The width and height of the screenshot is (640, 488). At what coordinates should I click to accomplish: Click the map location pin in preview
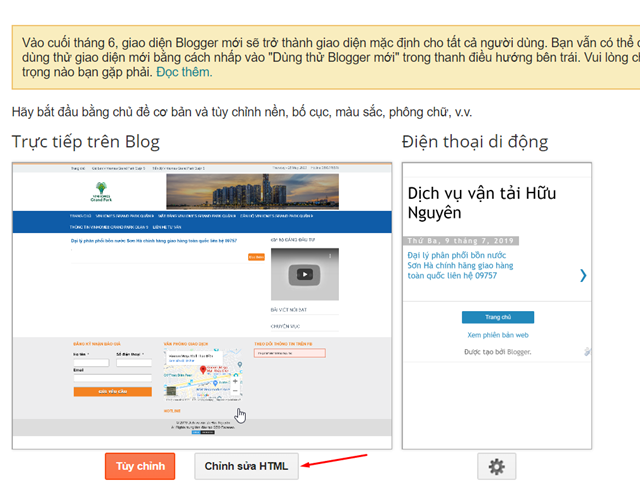tap(203, 370)
